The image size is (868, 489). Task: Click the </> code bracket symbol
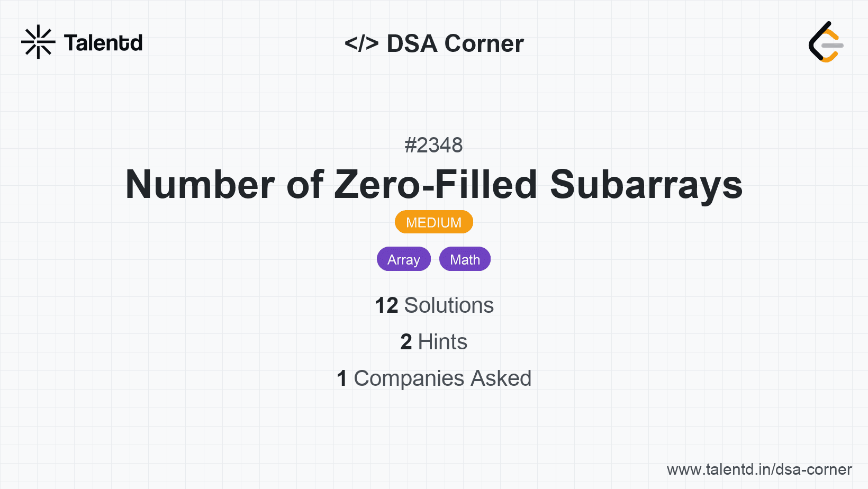coord(361,43)
